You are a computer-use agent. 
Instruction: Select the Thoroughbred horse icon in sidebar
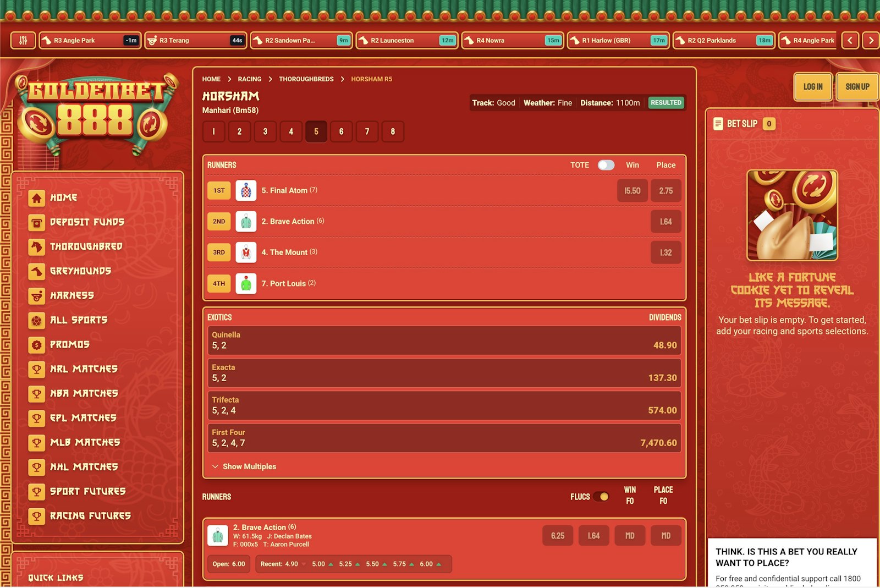36,246
